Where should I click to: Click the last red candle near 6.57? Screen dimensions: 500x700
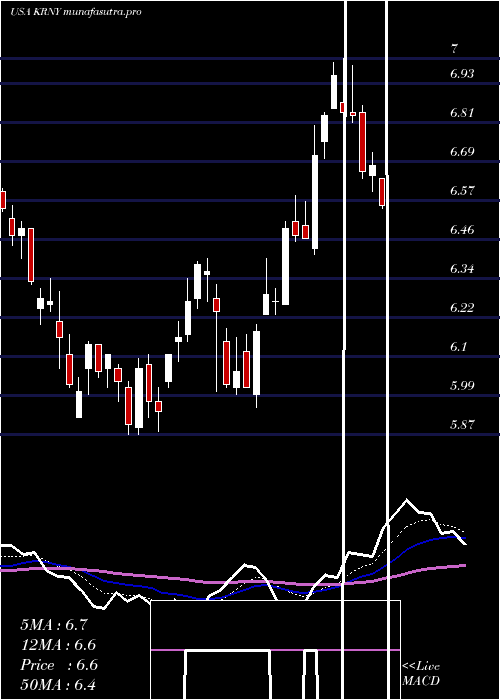click(x=382, y=192)
